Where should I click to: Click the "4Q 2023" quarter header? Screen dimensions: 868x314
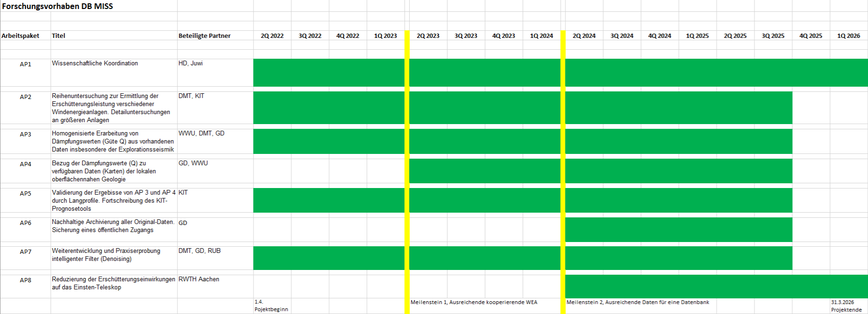[x=503, y=36]
